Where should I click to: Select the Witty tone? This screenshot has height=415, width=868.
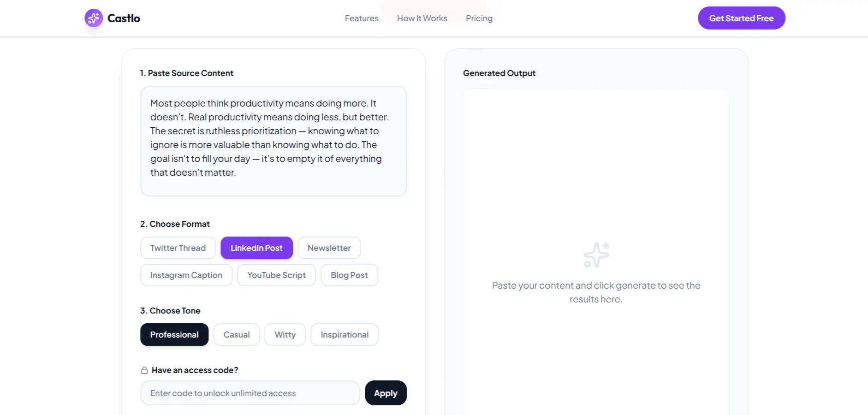click(x=285, y=335)
